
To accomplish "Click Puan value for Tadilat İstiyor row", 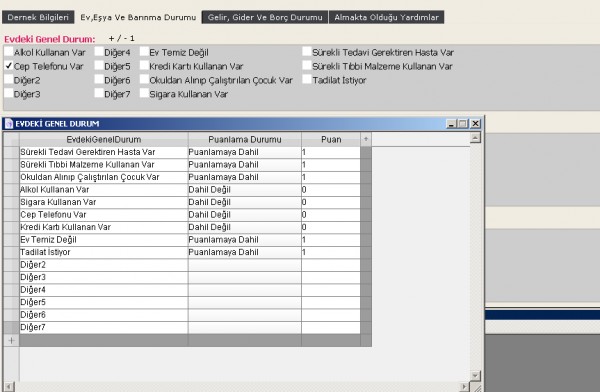I will pyautogui.click(x=331, y=252).
